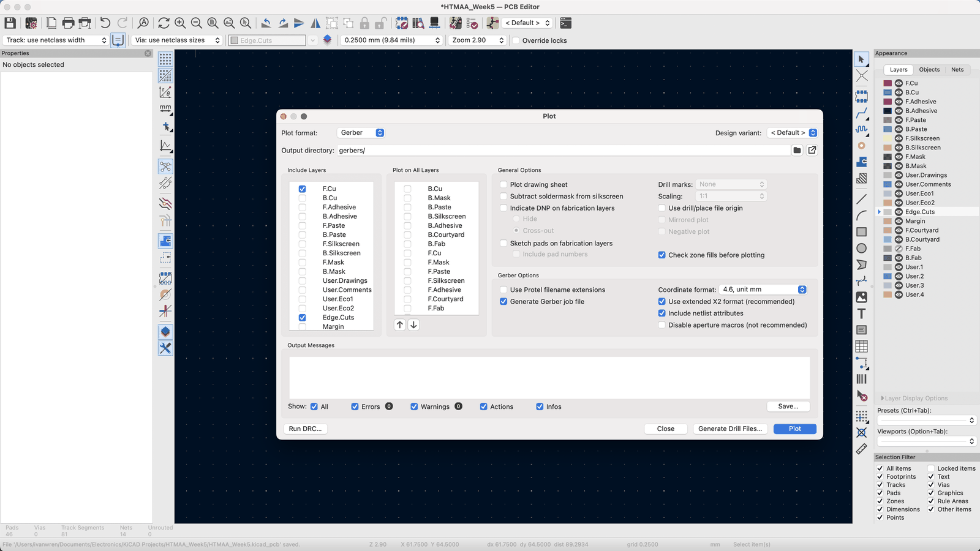This screenshot has width=980, height=551.
Task: Click the Plot button
Action: tap(795, 429)
